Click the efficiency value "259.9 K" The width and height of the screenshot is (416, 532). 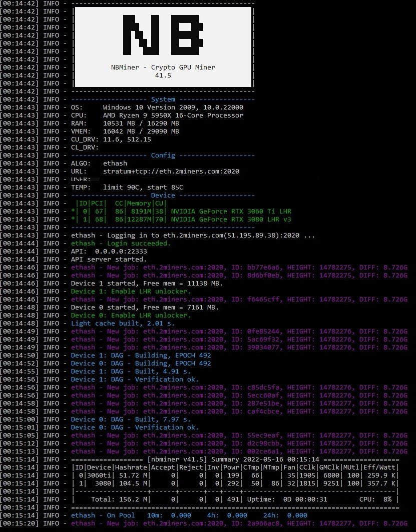click(381, 475)
